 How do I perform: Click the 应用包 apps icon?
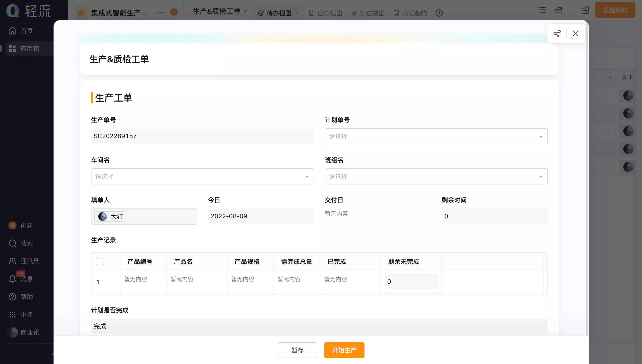[x=12, y=49]
